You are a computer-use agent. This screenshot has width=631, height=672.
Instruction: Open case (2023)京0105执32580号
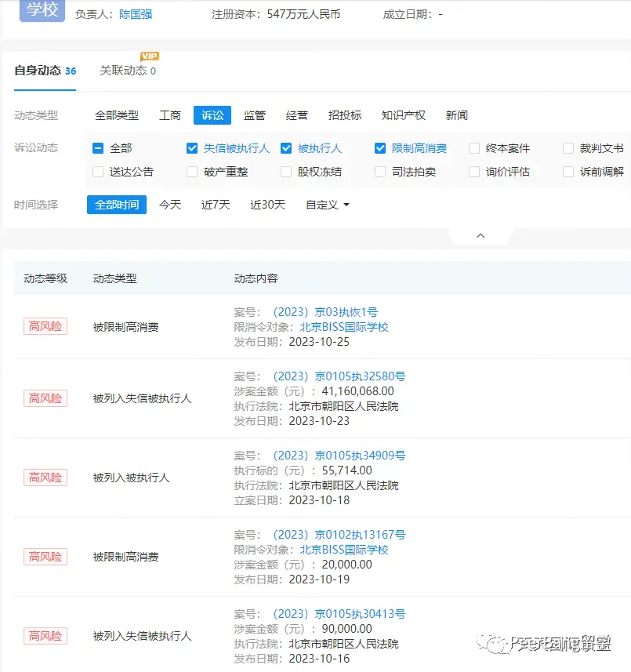[x=339, y=376]
